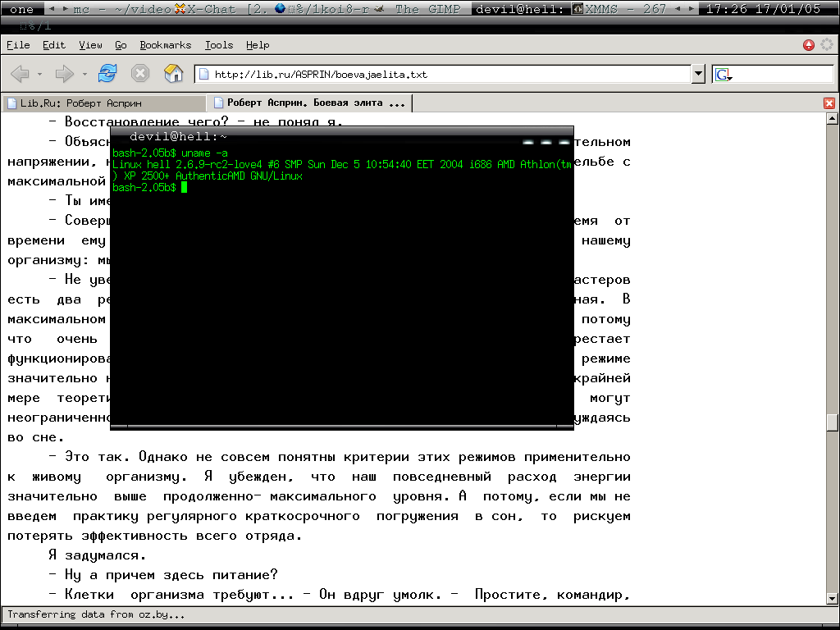Click the scrollbar up arrow
840x630 pixels.
point(832,118)
